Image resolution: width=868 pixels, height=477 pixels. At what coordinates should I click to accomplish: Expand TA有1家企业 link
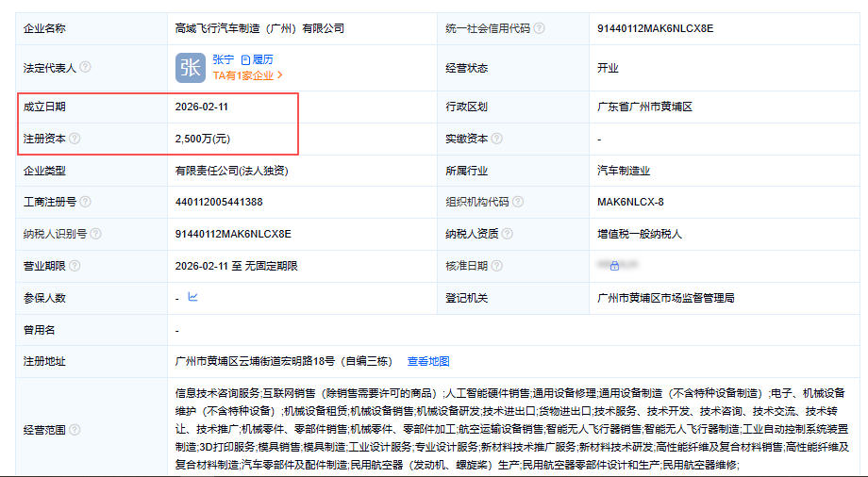[247, 75]
